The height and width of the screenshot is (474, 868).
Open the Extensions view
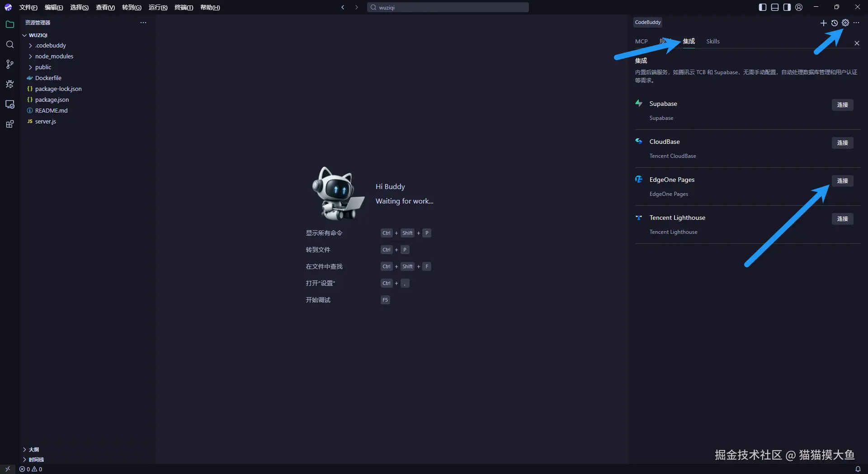tap(10, 124)
